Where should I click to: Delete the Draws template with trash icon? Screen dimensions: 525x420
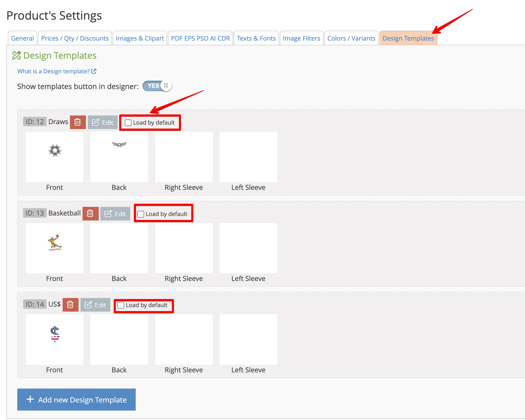[x=78, y=122]
